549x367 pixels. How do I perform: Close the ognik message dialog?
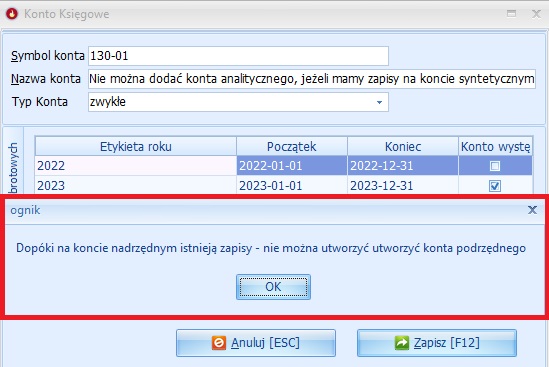tap(532, 210)
